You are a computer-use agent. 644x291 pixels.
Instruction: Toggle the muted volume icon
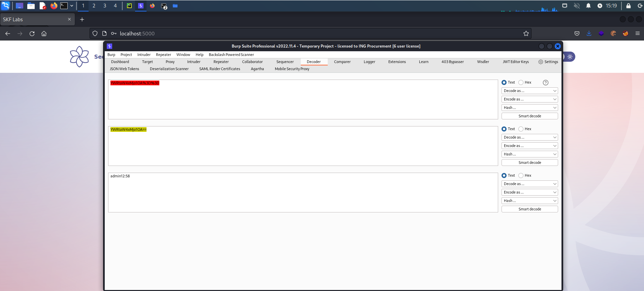[577, 6]
